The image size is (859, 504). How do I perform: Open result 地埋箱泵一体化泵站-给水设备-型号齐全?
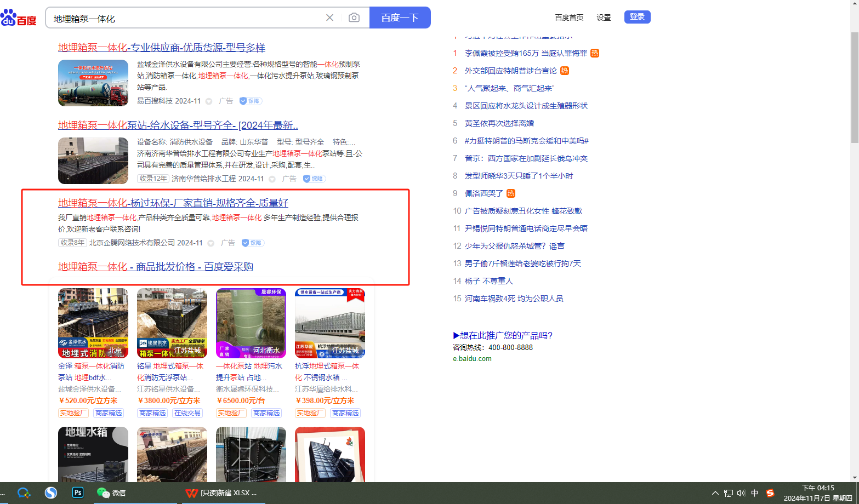click(x=178, y=125)
